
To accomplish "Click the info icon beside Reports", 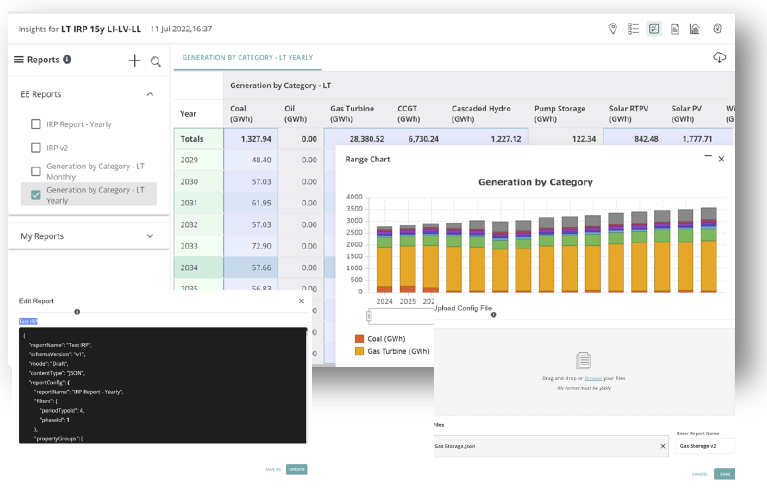I will click(67, 59).
